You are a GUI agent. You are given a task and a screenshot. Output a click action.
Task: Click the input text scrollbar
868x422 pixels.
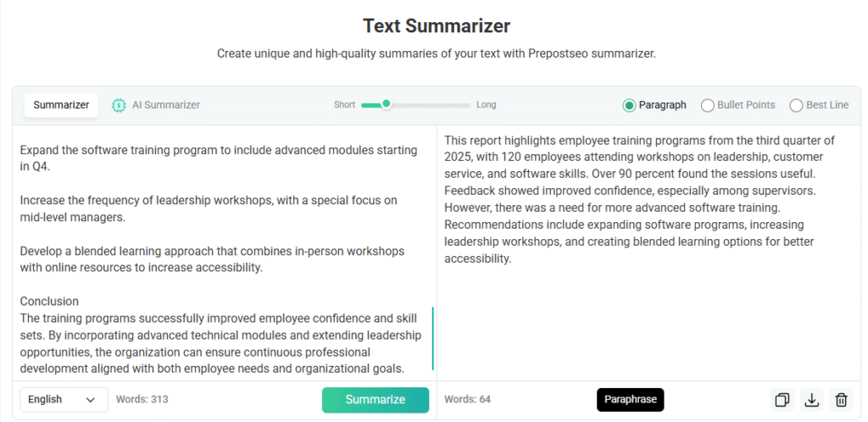click(432, 339)
